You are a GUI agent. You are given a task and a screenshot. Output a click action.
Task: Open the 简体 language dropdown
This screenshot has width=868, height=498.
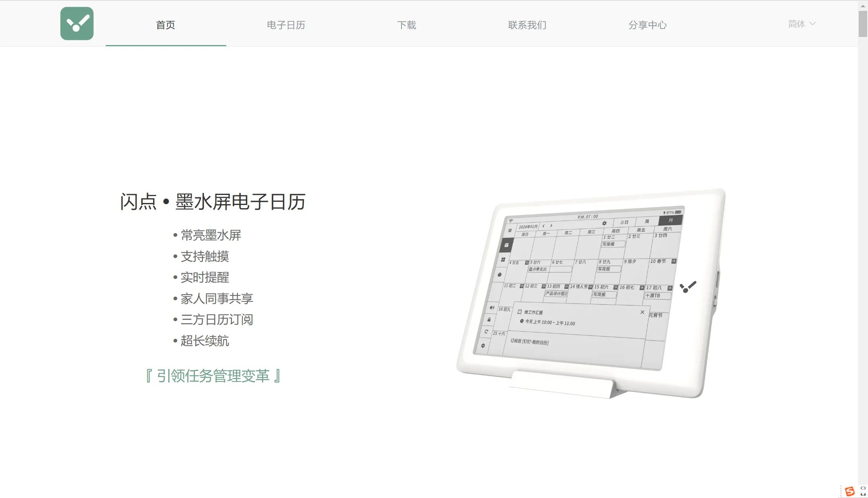tap(801, 24)
